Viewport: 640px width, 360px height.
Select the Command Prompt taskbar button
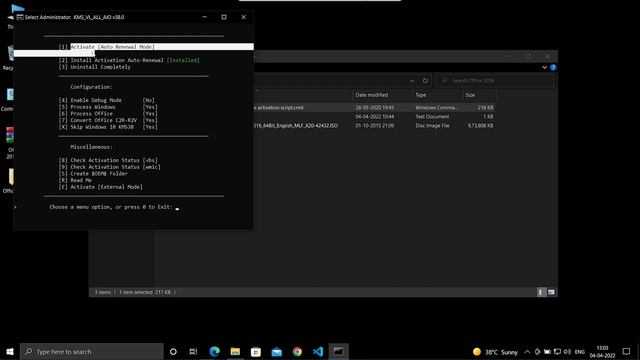(x=338, y=351)
